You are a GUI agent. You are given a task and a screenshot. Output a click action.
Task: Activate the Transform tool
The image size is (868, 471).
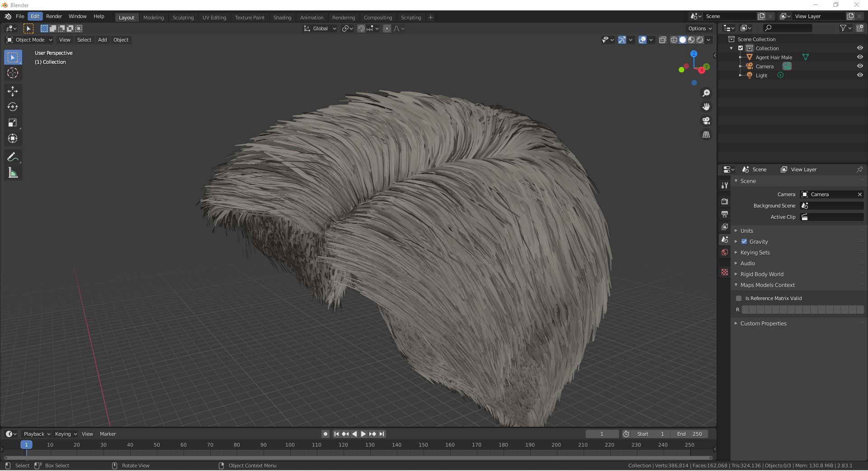tap(13, 139)
